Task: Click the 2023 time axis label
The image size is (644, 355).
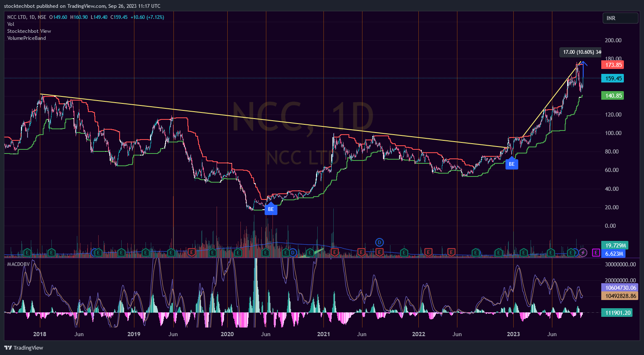Action: 513,334
